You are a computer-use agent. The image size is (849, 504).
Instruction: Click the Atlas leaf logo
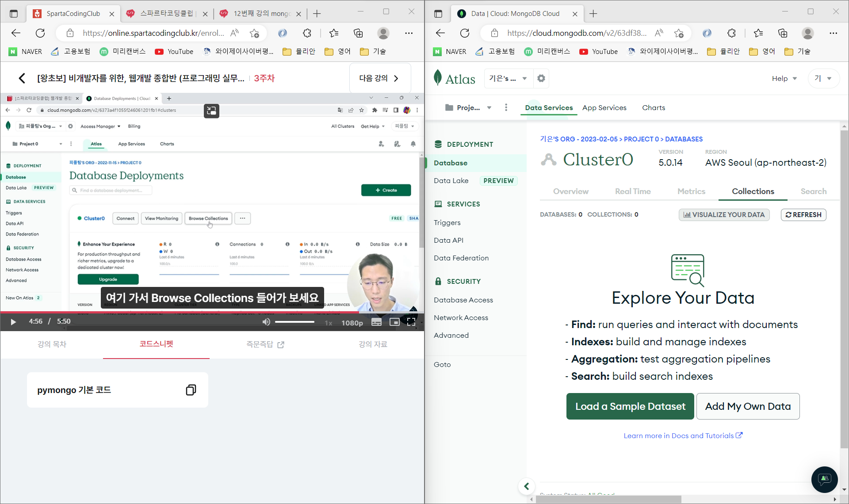pos(438,78)
